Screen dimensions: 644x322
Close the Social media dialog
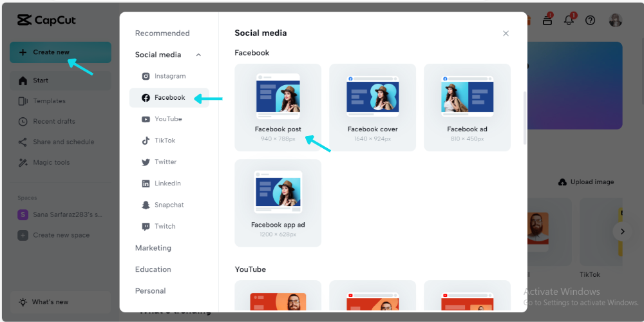[x=506, y=33]
